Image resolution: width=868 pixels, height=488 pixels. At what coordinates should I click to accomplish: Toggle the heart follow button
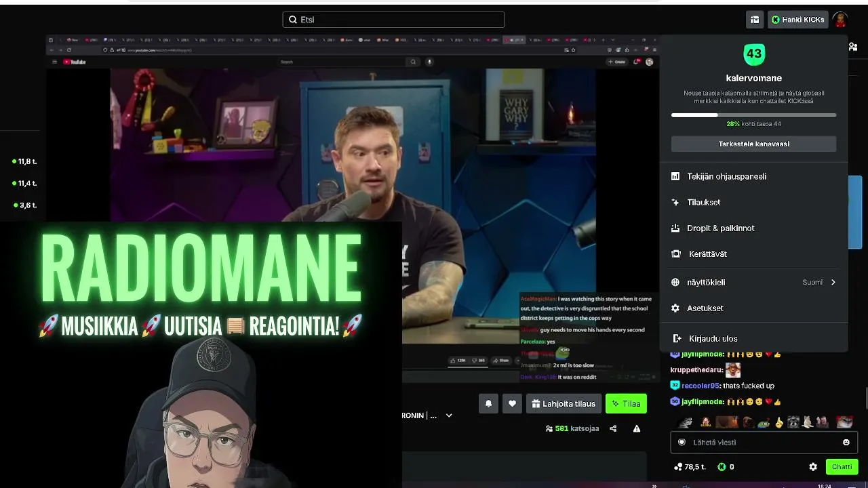[x=512, y=403]
